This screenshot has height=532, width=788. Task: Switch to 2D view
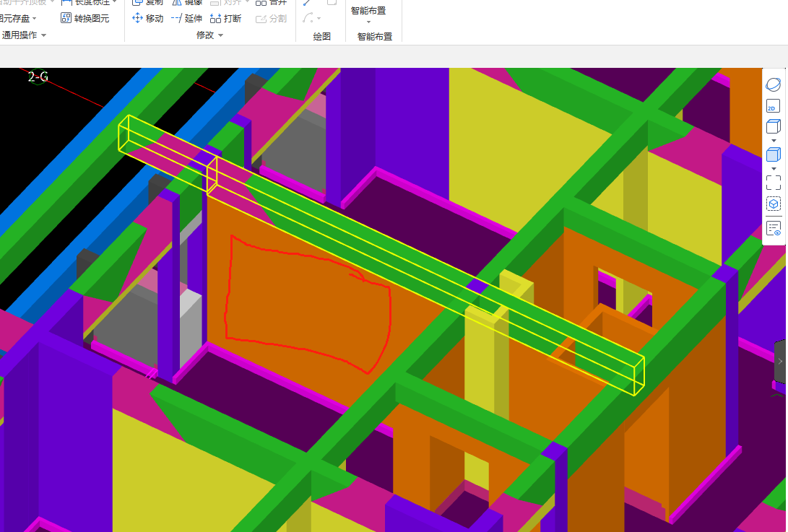pos(773,106)
